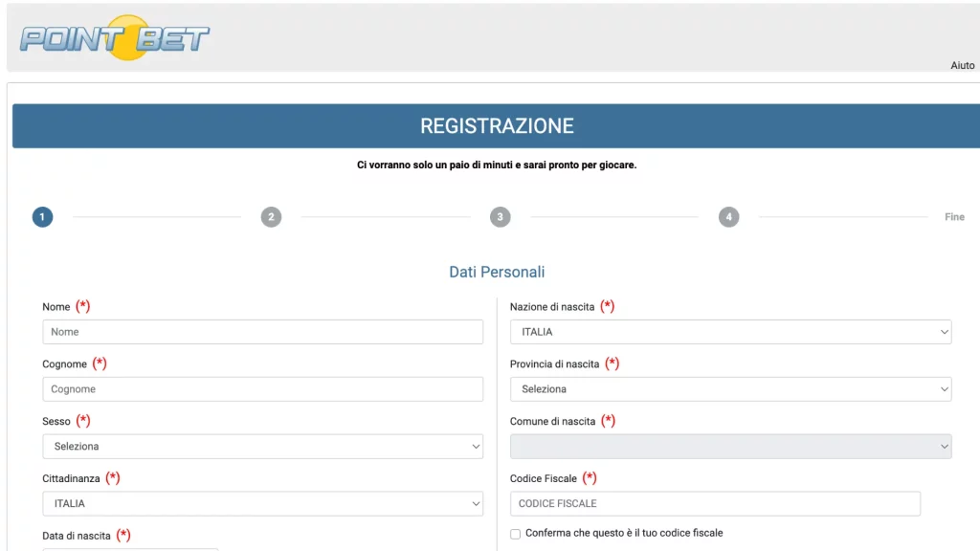Screen dimensions: 980x551
Task: Go to registration step 3 circle
Action: 500,217
